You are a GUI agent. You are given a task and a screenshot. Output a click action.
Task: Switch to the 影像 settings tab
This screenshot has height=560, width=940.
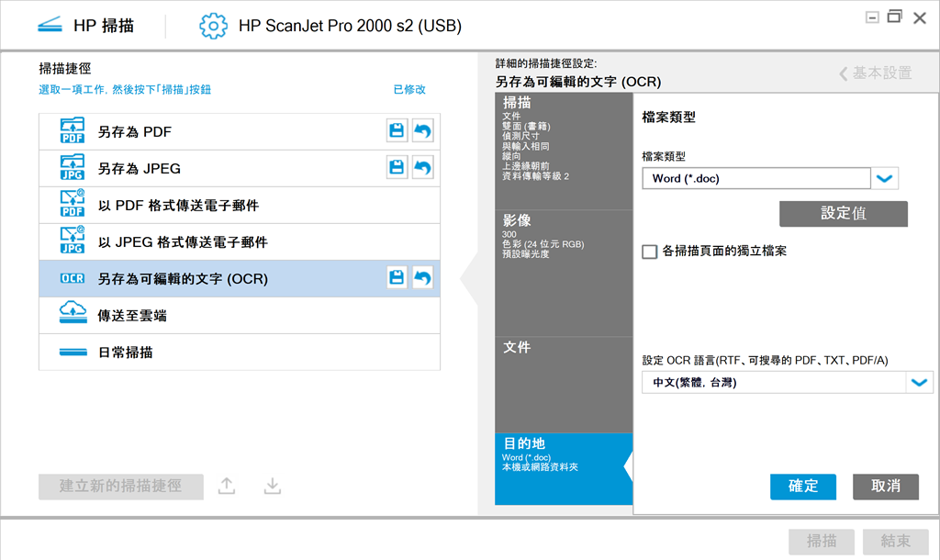click(x=563, y=236)
